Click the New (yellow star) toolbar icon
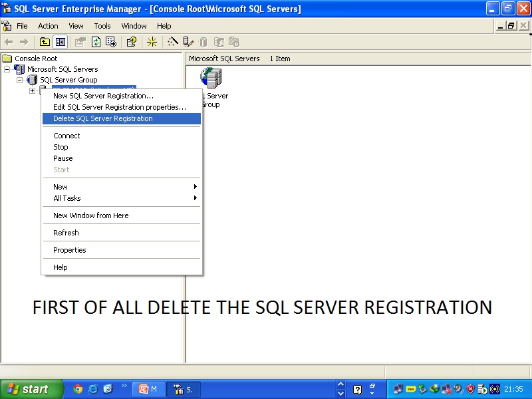Screen dimensions: 532x399 (x=152, y=42)
